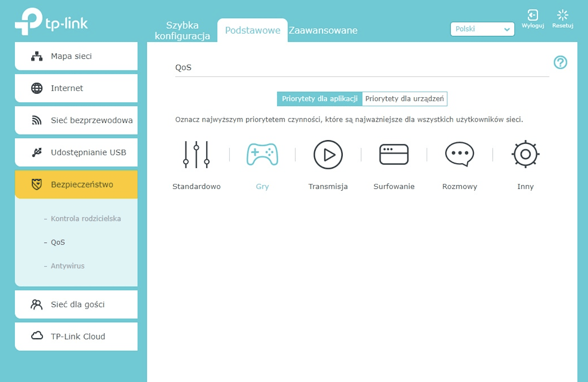The height and width of the screenshot is (382, 588).
Task: Open Sieć dla gości menu item
Action: [x=76, y=304]
